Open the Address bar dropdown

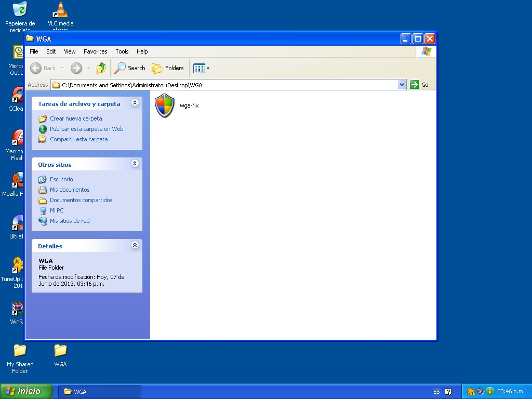pyautogui.click(x=402, y=85)
